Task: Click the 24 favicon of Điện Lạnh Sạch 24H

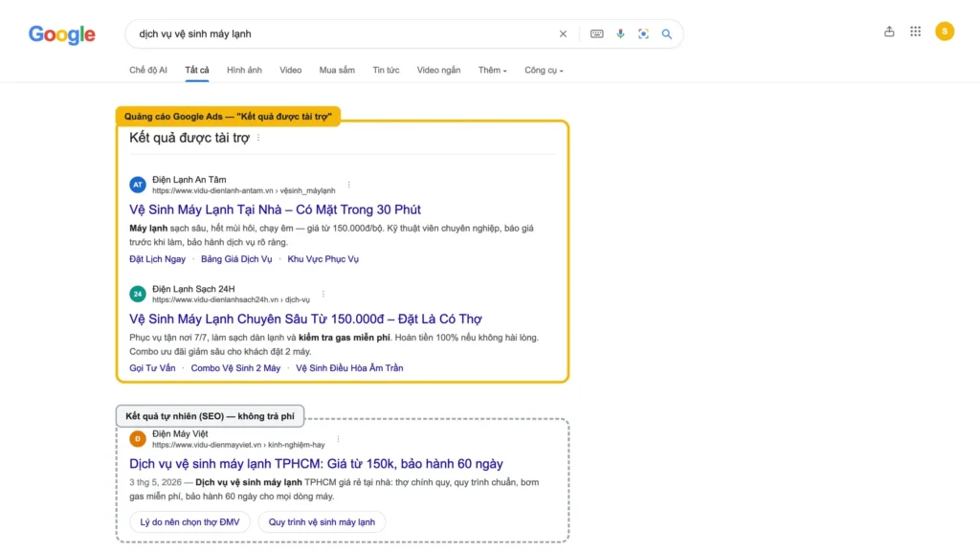Action: pyautogui.click(x=138, y=294)
